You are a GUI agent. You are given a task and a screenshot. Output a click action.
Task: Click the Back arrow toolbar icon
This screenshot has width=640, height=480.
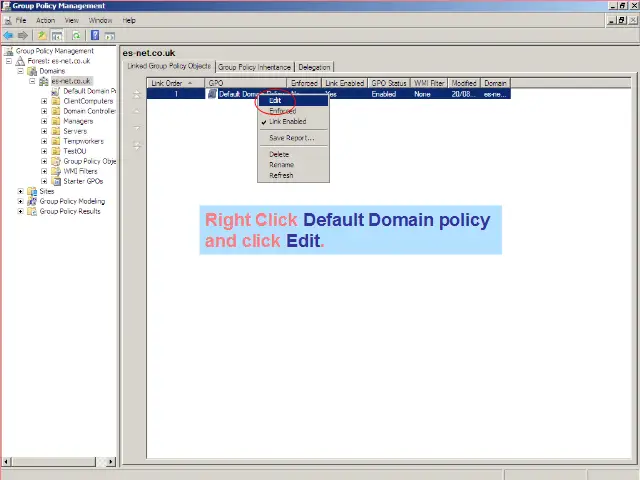(x=9, y=35)
